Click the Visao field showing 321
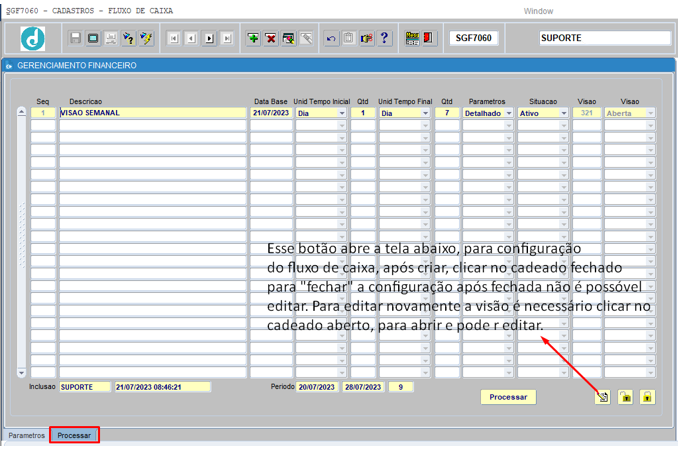 coord(587,113)
